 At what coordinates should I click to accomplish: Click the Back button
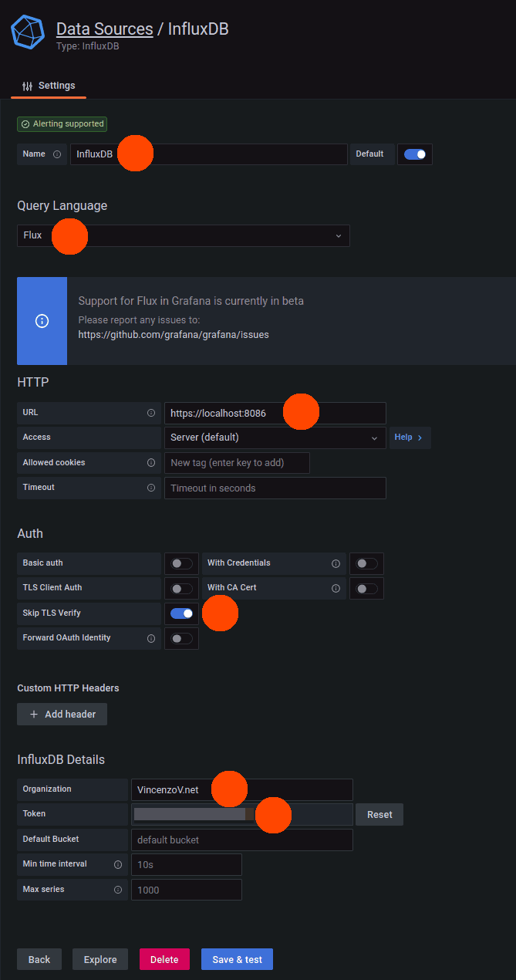[39, 959]
